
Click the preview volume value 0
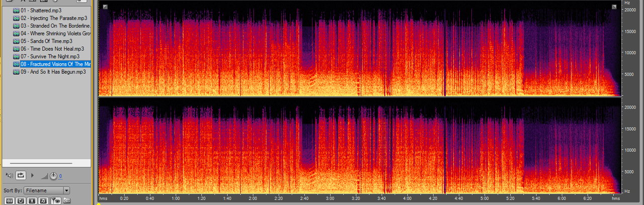point(60,176)
